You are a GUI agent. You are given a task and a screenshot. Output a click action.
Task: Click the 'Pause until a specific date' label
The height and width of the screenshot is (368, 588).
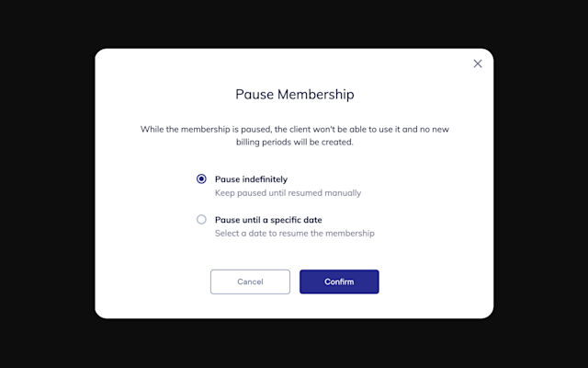(268, 220)
